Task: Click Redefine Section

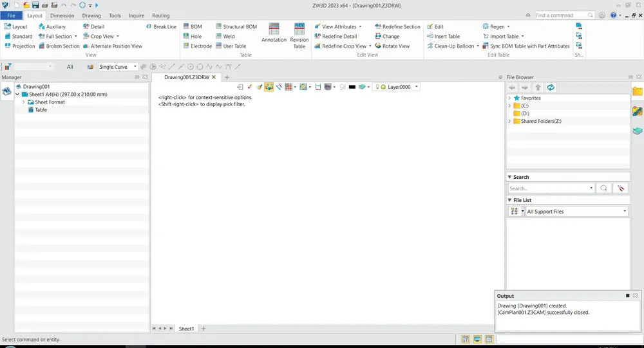Action: (x=397, y=26)
